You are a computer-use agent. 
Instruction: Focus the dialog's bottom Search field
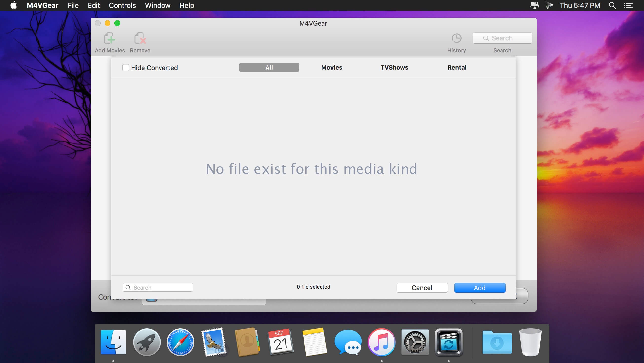click(x=158, y=287)
